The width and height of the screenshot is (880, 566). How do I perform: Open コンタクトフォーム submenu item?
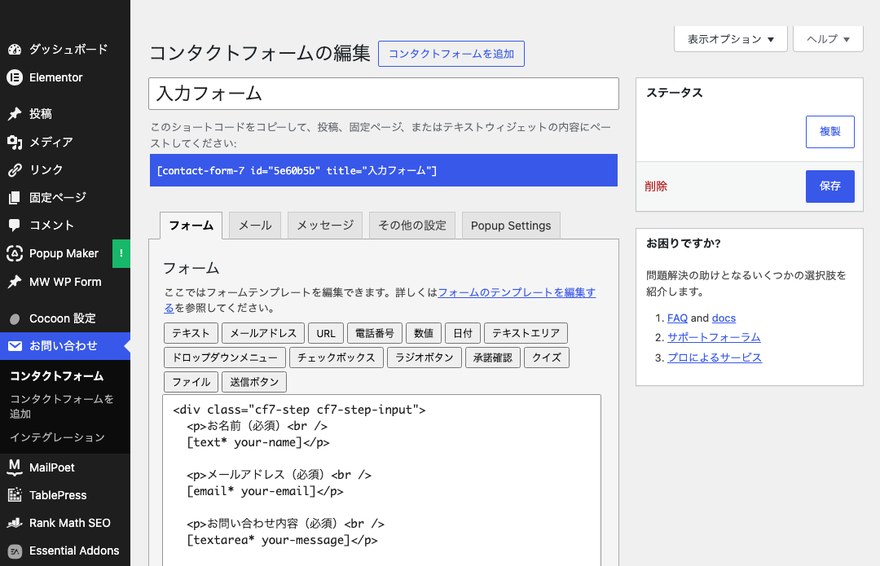click(57, 376)
